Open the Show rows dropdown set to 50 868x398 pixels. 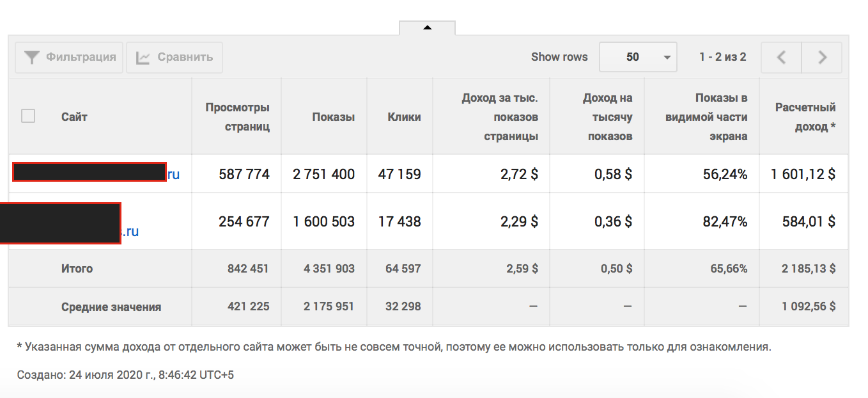click(638, 58)
